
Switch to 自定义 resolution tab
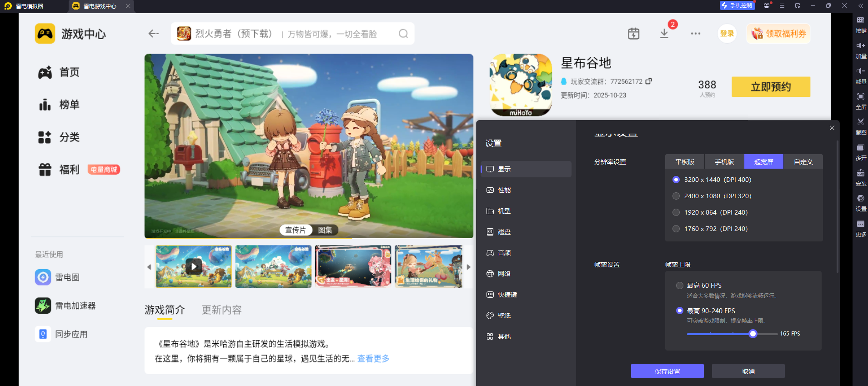tap(803, 162)
